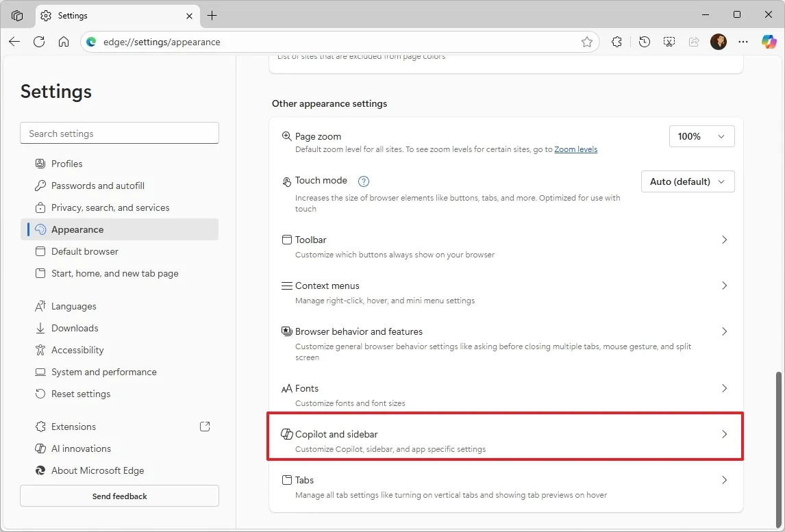Click the tab actions icon beside tabs

coord(16,15)
